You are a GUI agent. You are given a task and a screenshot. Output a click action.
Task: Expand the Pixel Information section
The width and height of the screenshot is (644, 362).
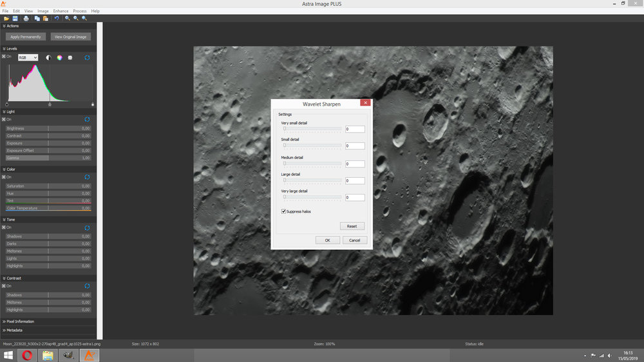pos(20,321)
